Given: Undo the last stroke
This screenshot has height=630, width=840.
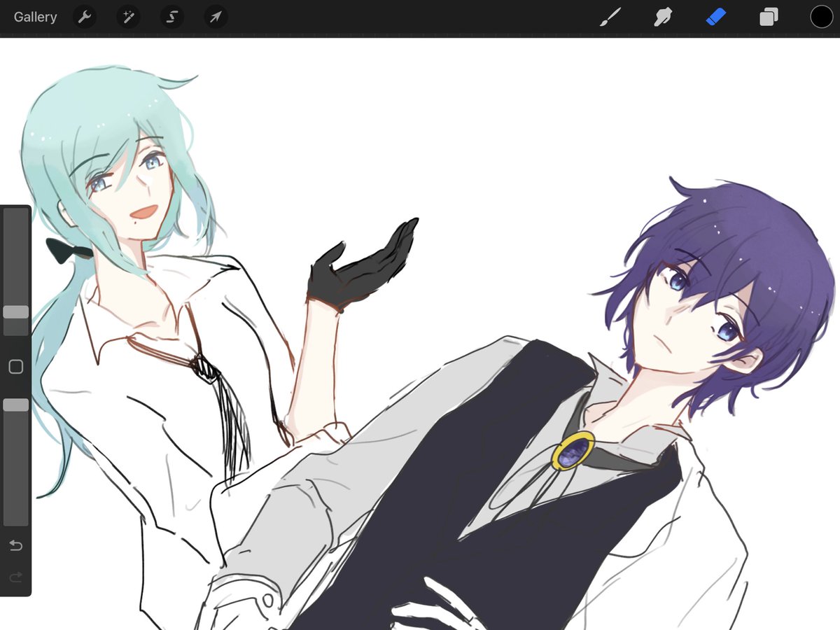Looking at the screenshot, I should pyautogui.click(x=15, y=545).
